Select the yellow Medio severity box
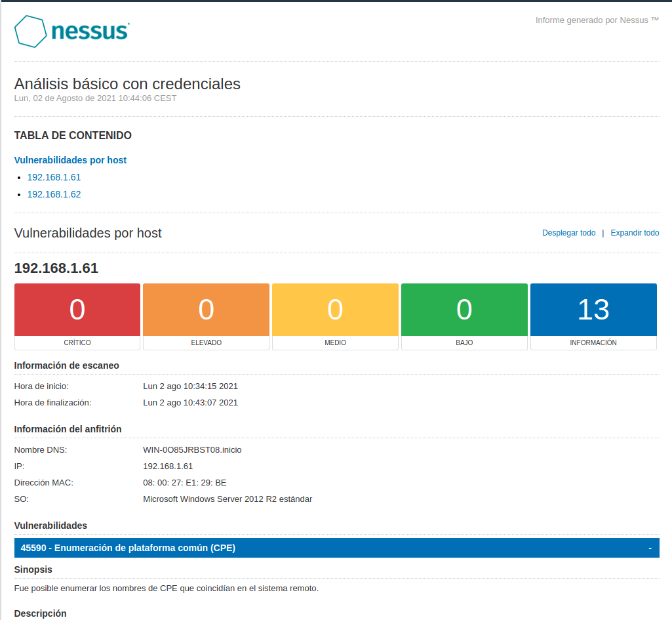 point(335,316)
